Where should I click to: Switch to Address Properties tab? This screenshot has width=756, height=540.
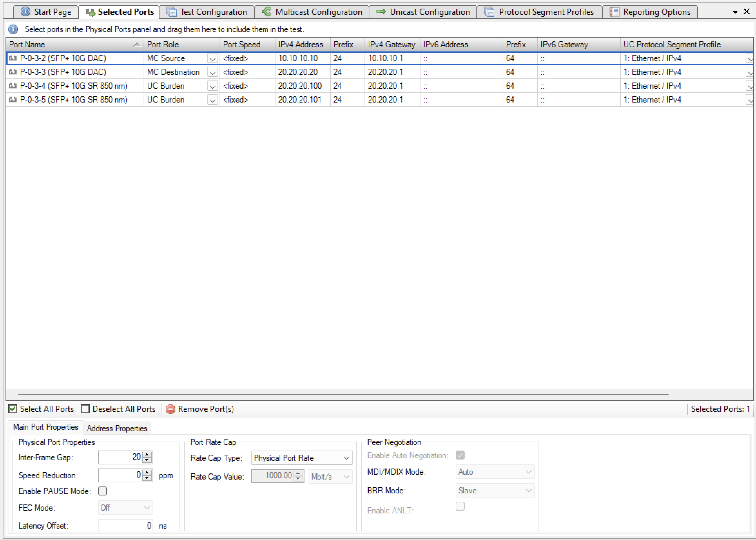(x=117, y=428)
